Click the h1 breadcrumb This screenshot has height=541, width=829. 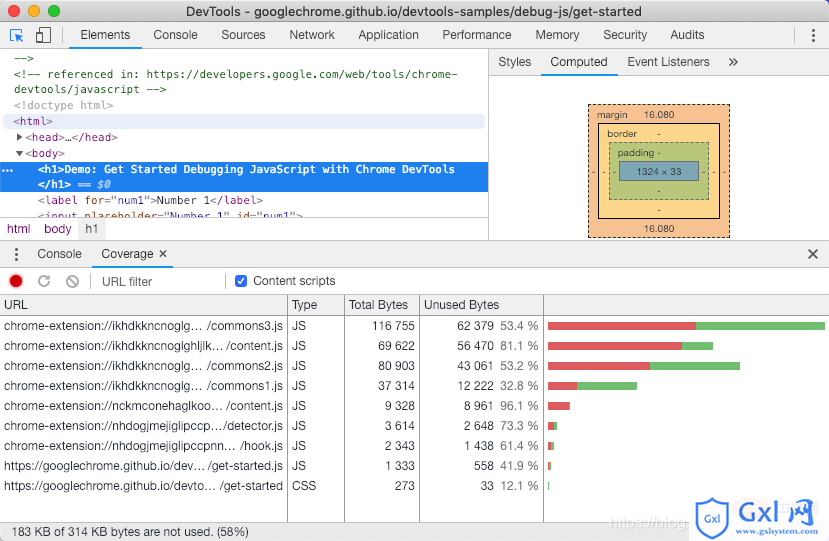pyautogui.click(x=91, y=229)
